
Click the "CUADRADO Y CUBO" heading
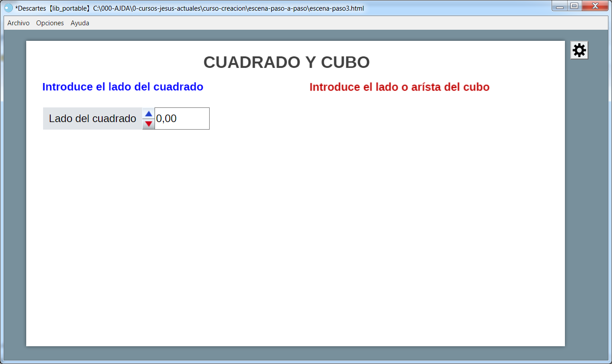pyautogui.click(x=286, y=62)
